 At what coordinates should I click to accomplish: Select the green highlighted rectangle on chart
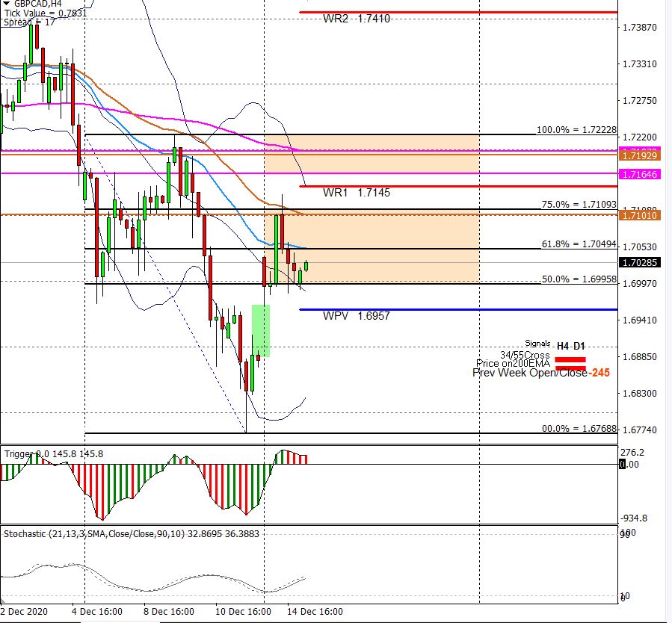coord(261,329)
